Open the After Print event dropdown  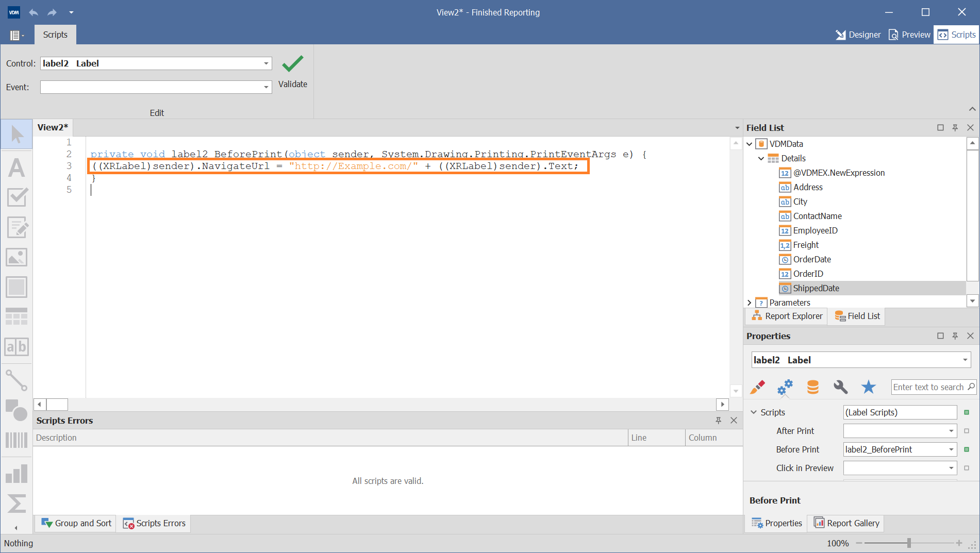(952, 430)
